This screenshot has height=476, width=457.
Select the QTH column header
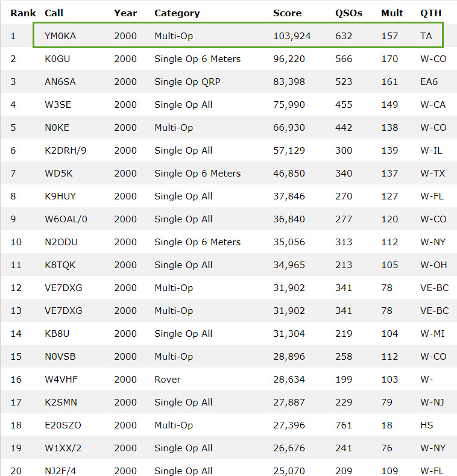click(430, 13)
